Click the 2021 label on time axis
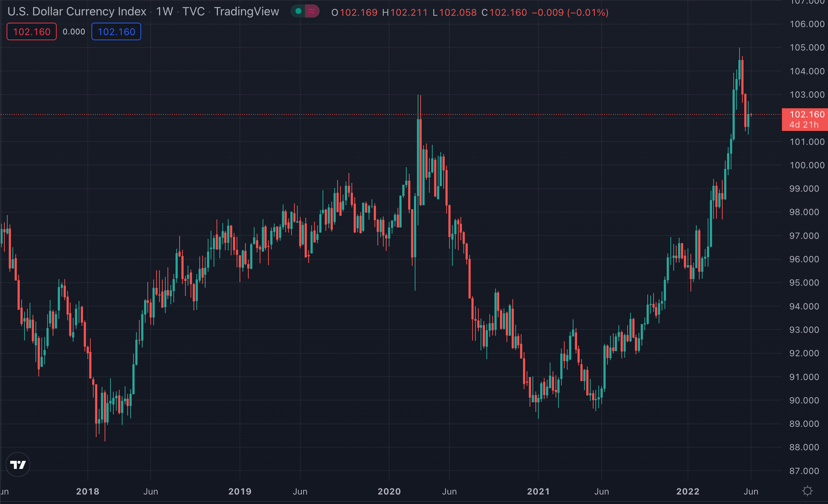This screenshot has height=504, width=828. pyautogui.click(x=538, y=491)
